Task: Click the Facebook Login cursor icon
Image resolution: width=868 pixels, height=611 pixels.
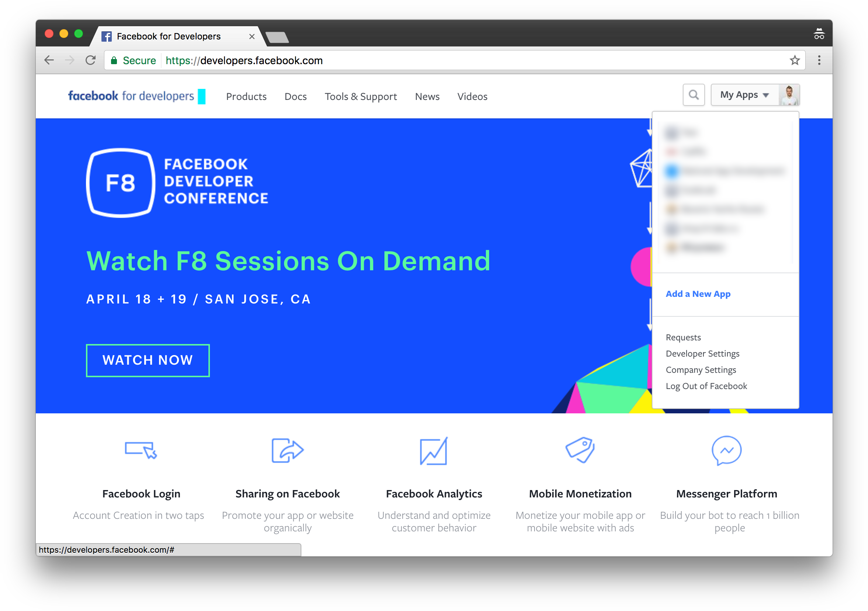Action: pos(141,450)
